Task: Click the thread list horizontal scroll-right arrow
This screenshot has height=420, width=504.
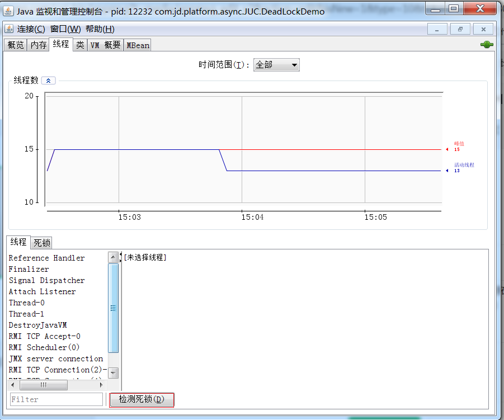Action: coord(102,385)
